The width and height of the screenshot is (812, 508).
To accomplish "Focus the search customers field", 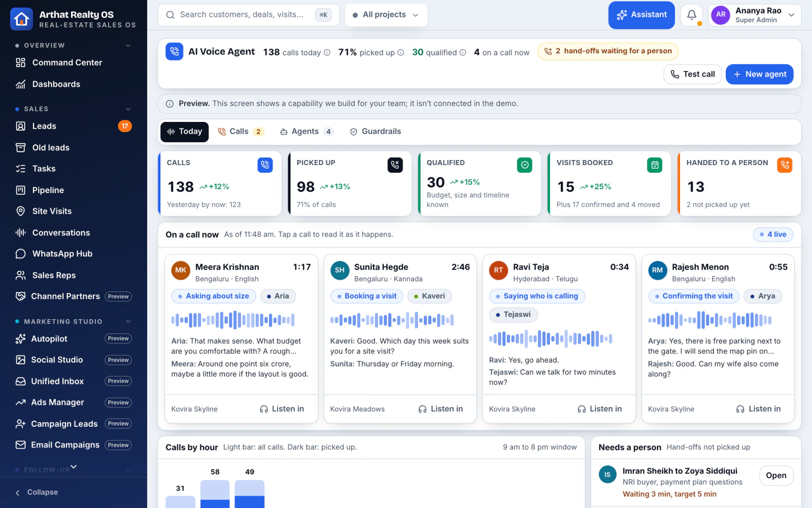I will [x=248, y=15].
